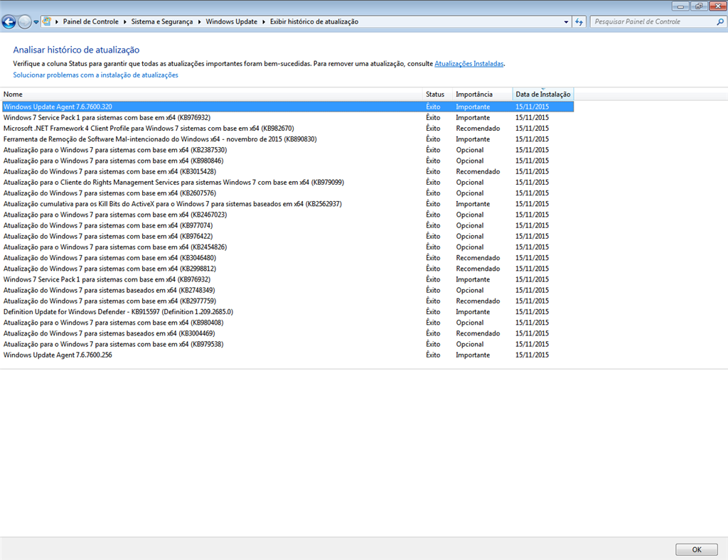This screenshot has width=728, height=560.
Task: Go back with the Back arrow button
Action: [9, 22]
